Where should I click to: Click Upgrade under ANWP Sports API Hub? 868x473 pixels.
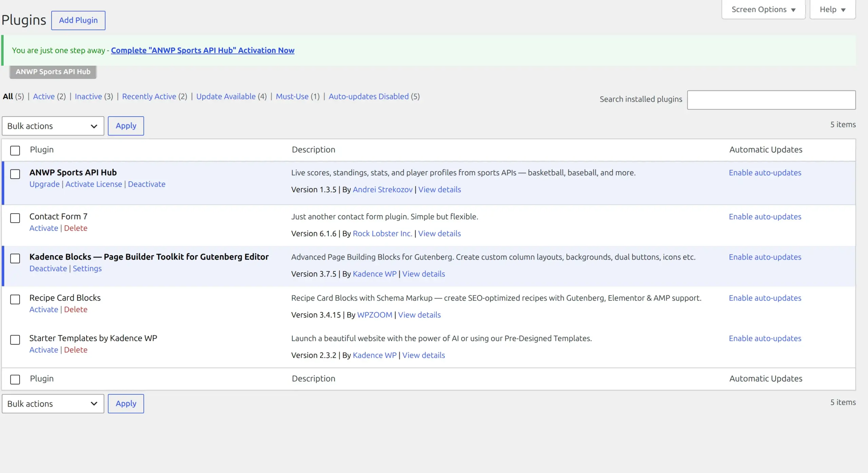point(44,184)
